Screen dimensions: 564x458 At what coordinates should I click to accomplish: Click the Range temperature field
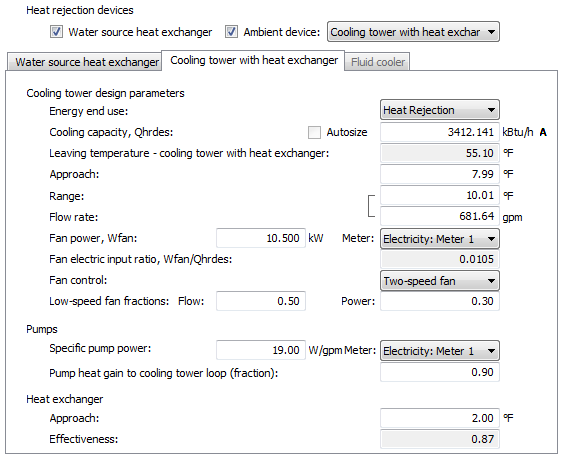tap(440, 195)
